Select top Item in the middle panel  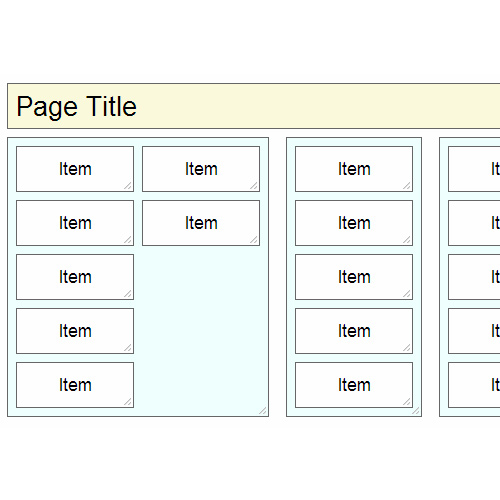[x=354, y=169]
